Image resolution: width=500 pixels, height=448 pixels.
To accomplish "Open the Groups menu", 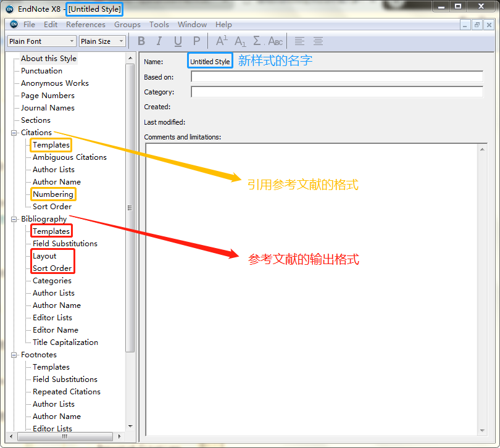I will [x=127, y=25].
